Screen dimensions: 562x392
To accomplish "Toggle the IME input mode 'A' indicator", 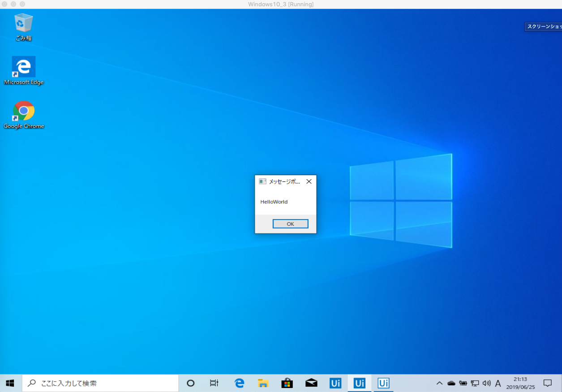I will click(x=498, y=383).
